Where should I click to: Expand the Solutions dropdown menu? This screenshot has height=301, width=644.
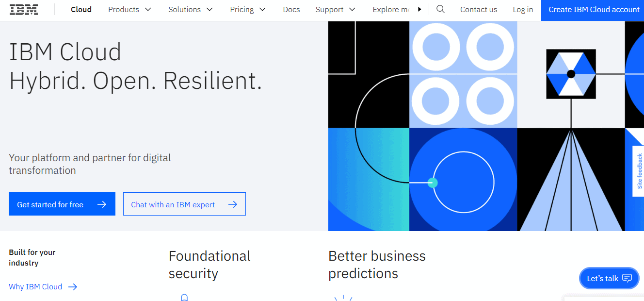[191, 10]
